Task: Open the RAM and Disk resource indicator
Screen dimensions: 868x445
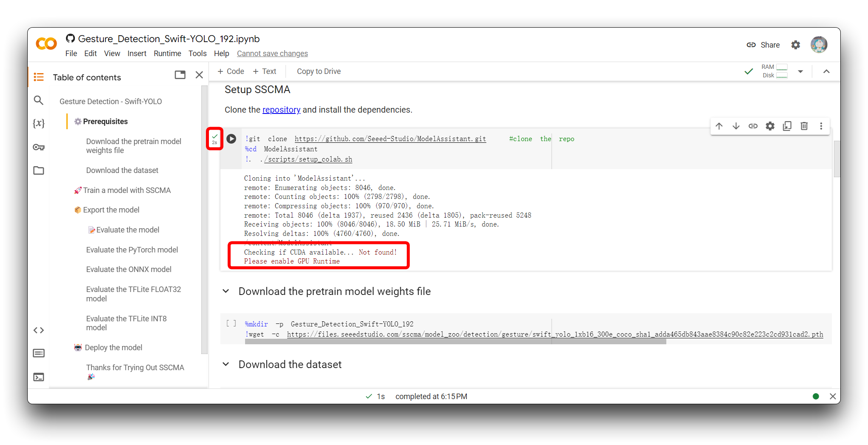Action: pyautogui.click(x=774, y=71)
